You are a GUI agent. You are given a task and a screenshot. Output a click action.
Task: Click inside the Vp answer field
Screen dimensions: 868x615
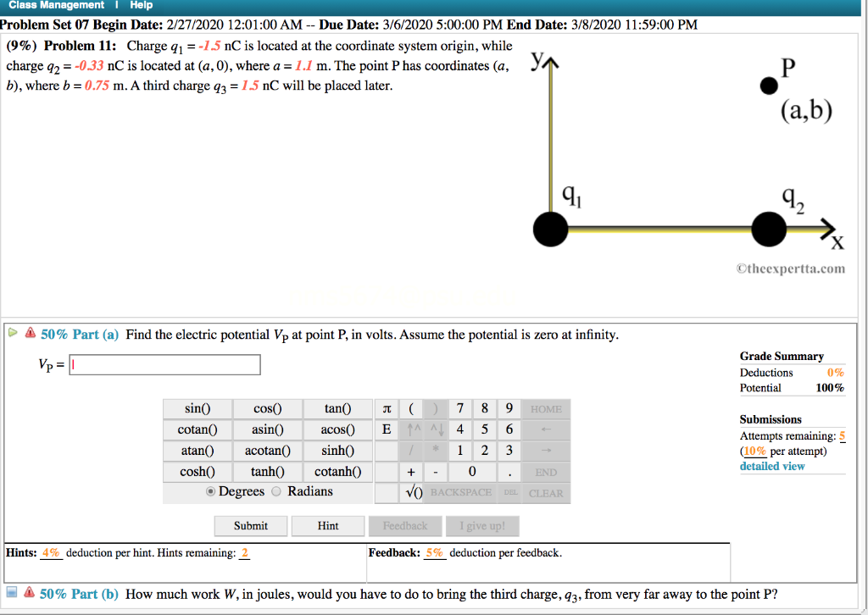164,364
